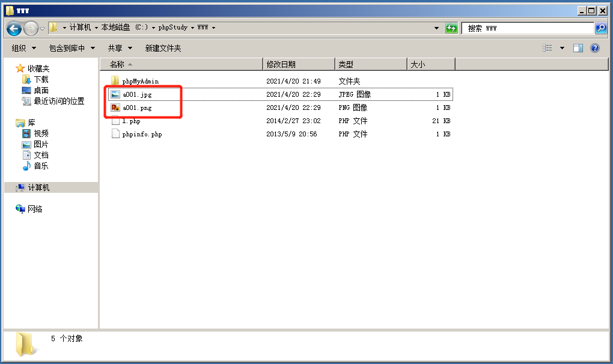The width and height of the screenshot is (613, 364).
Task: Select the phpinfo.php file icon
Action: [x=115, y=134]
